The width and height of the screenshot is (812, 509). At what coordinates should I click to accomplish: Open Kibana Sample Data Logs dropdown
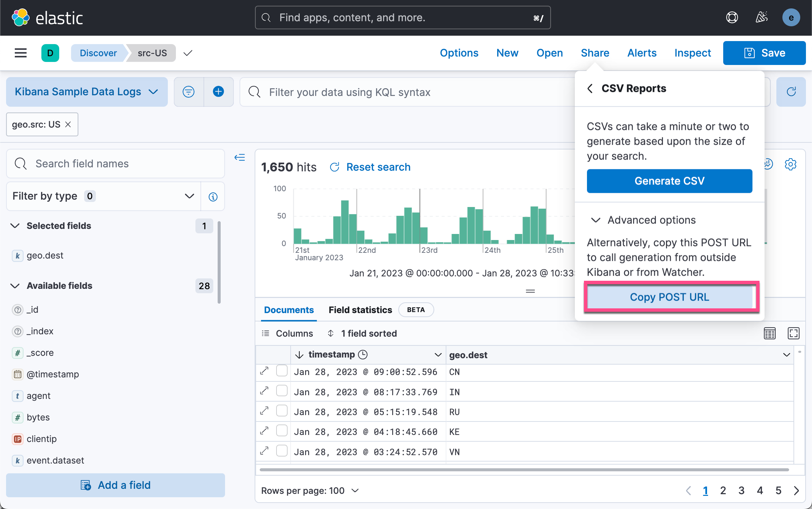point(86,92)
